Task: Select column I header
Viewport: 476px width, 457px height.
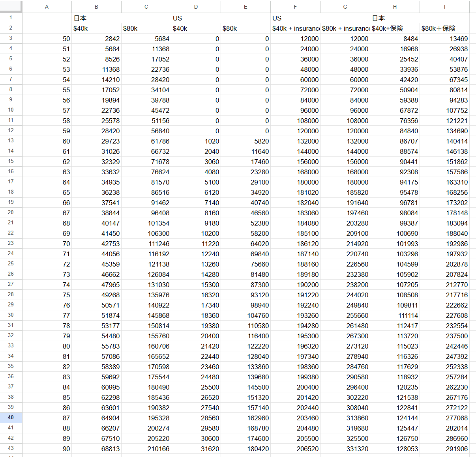Action: point(444,7)
